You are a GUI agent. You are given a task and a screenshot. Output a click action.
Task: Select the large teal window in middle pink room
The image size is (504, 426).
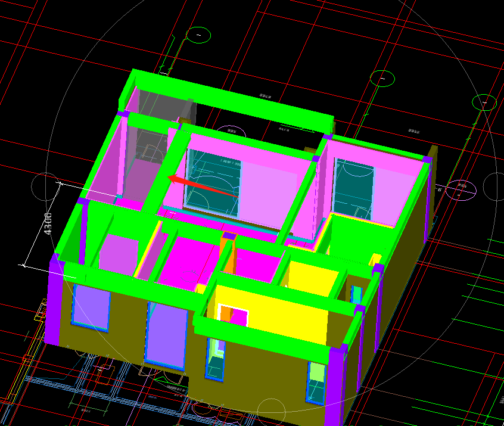pyautogui.click(x=213, y=182)
